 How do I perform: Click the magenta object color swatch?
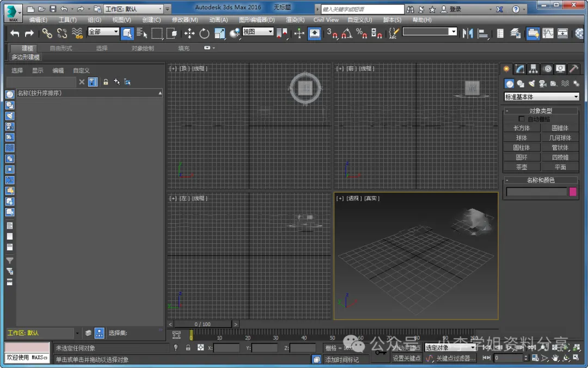tap(573, 192)
